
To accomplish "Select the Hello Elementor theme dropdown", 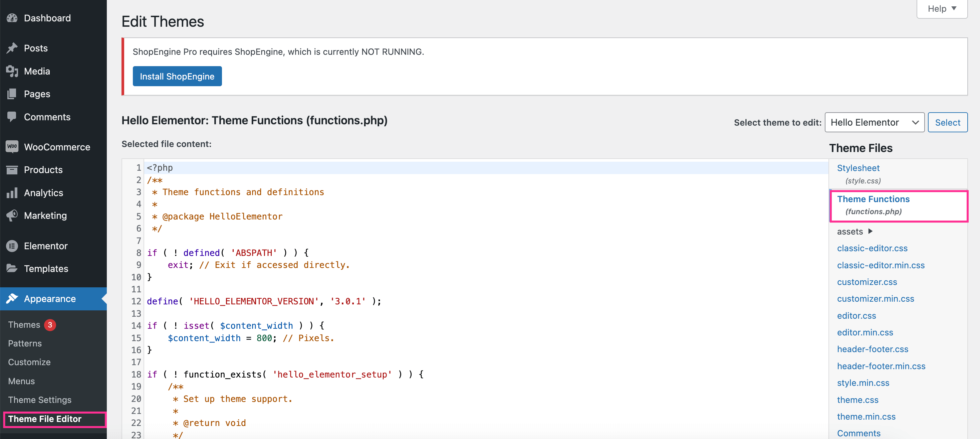I will (x=875, y=123).
